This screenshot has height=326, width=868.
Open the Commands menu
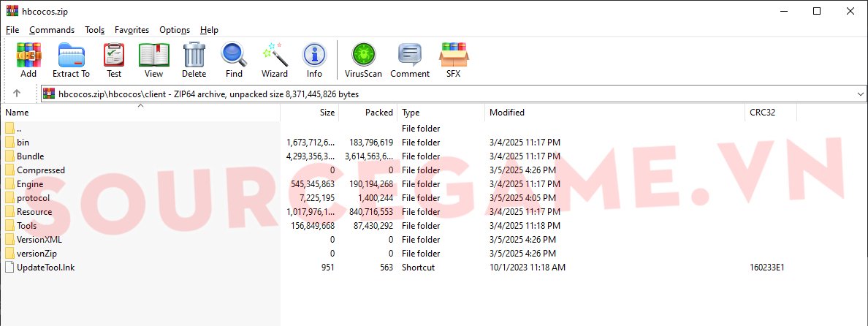click(52, 30)
